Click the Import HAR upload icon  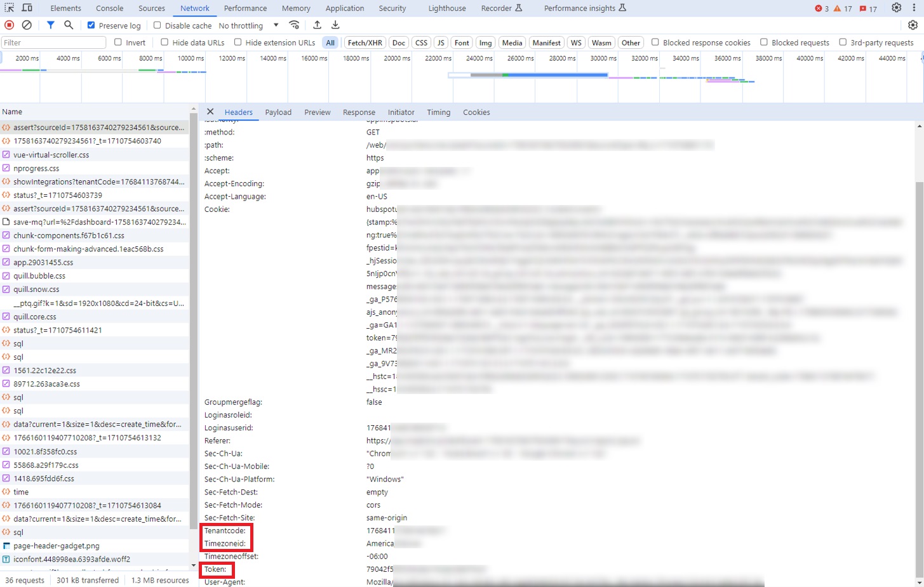tap(317, 25)
